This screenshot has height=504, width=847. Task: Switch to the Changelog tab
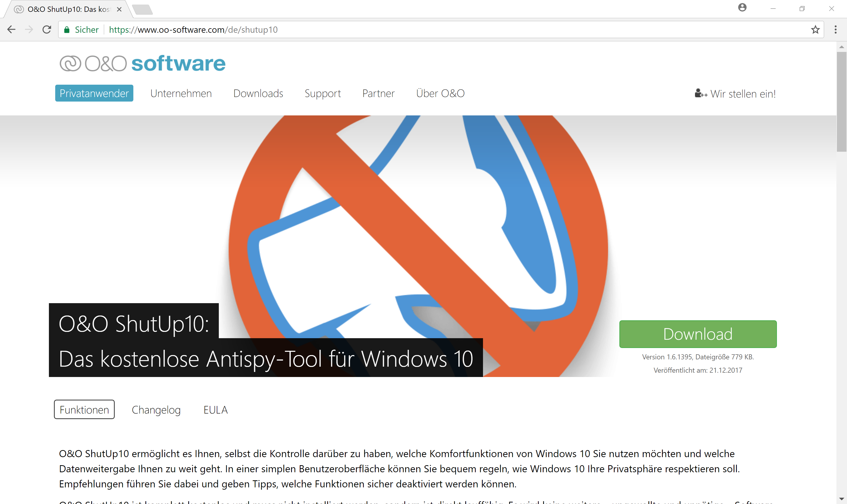click(156, 409)
